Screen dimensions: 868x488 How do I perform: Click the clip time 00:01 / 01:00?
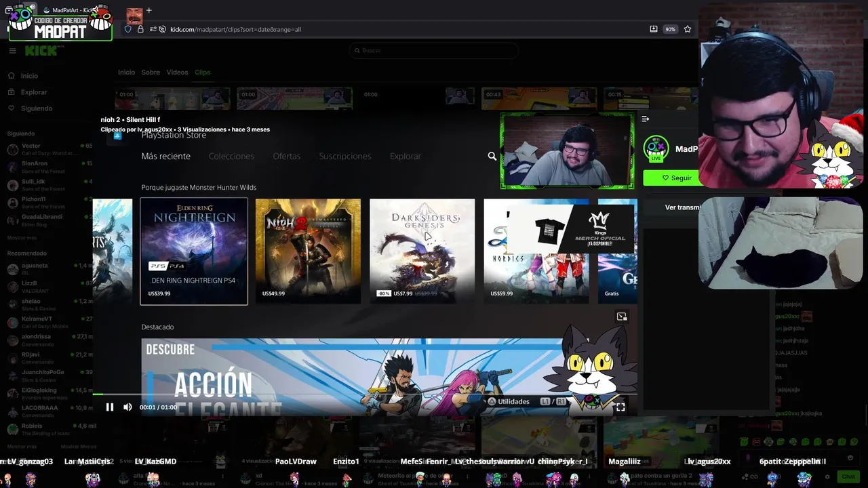[x=158, y=407]
